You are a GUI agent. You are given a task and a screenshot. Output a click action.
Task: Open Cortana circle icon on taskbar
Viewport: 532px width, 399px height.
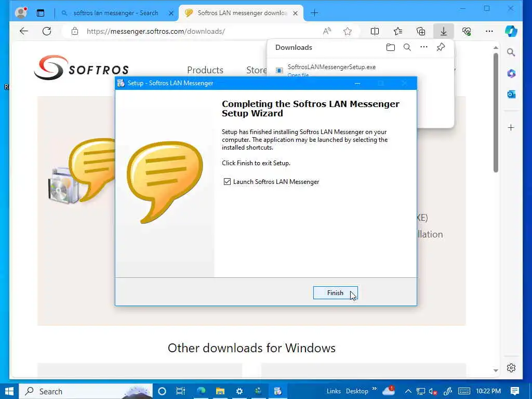point(162,391)
